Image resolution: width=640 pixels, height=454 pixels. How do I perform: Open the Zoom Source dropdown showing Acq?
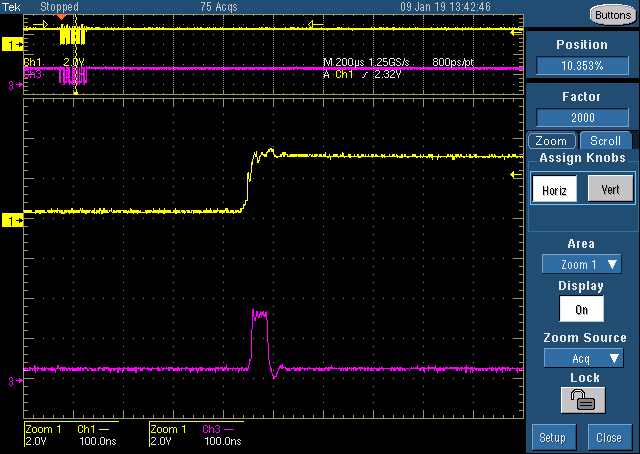click(583, 358)
